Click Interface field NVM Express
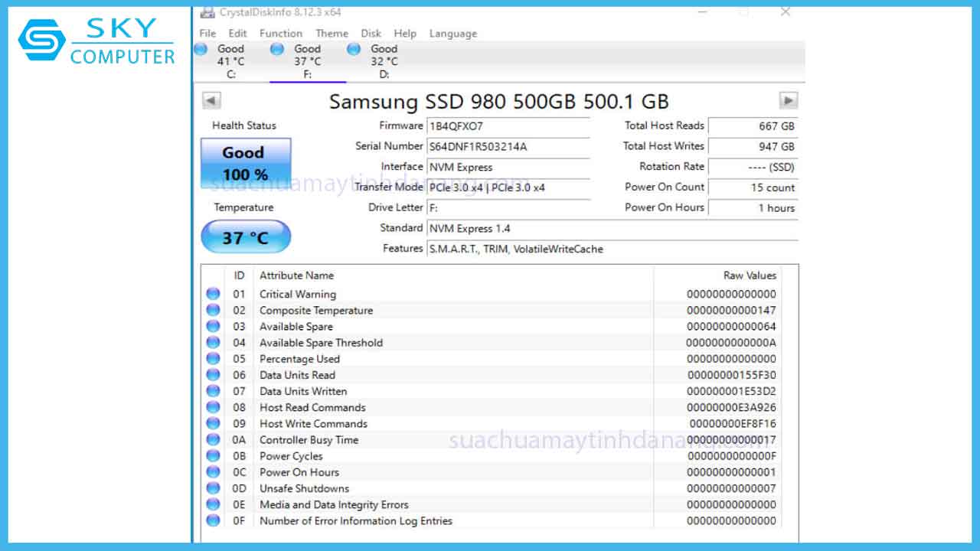 (x=508, y=167)
